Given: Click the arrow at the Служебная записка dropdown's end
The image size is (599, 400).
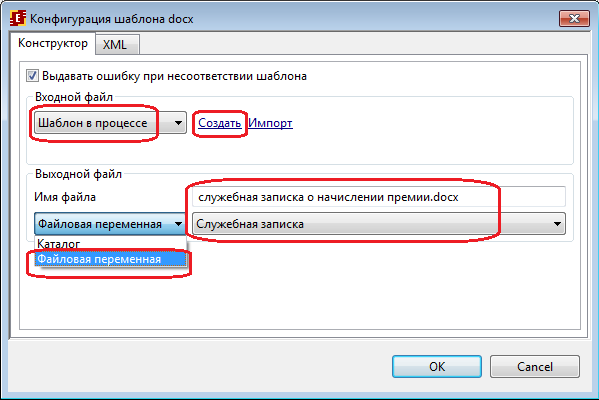Looking at the screenshot, I should 557,224.
